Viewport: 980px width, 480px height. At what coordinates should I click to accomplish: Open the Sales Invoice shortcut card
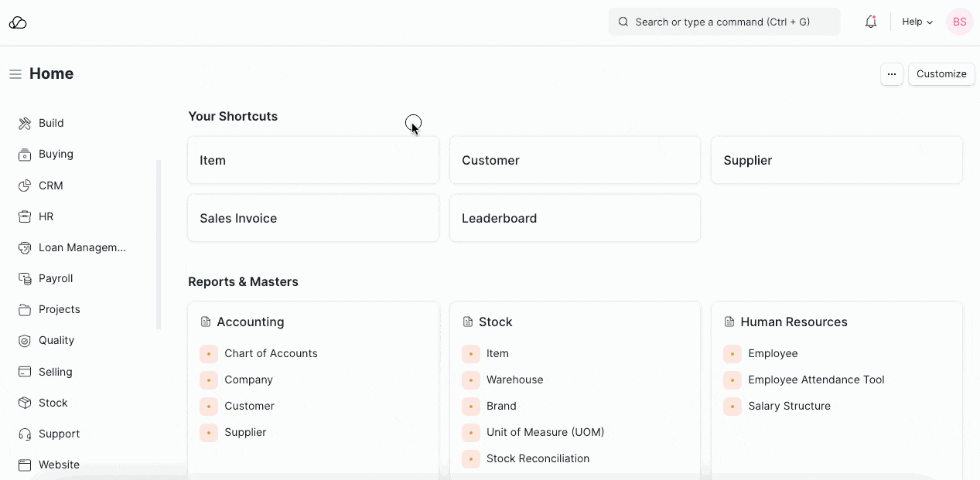[312, 218]
